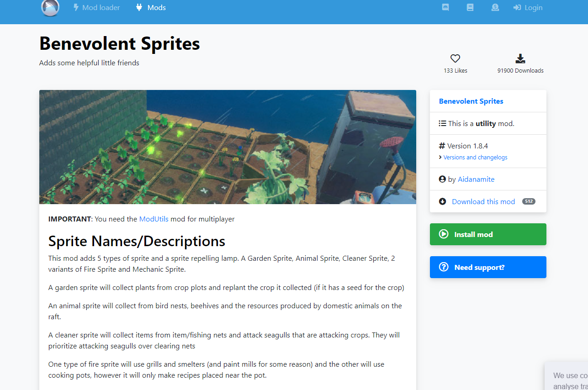Click the paragraph starting 'This mod adds 5 types'
The height and width of the screenshot is (390, 588).
(222, 264)
